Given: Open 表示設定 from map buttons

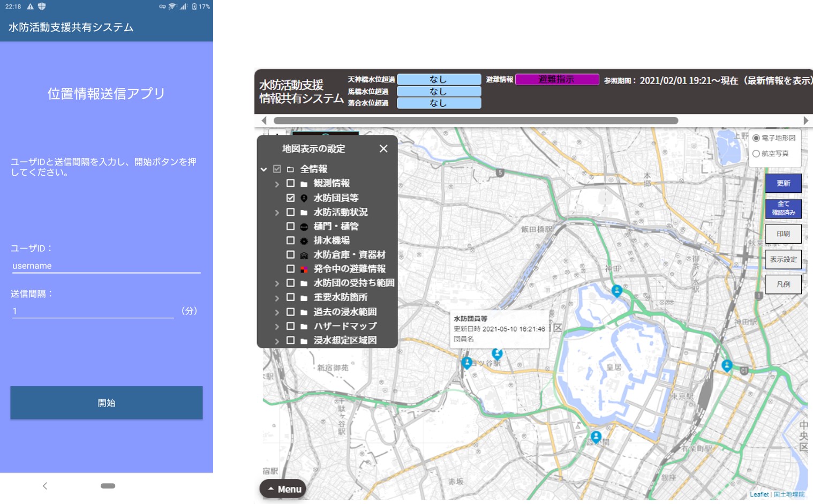Looking at the screenshot, I should tap(783, 259).
